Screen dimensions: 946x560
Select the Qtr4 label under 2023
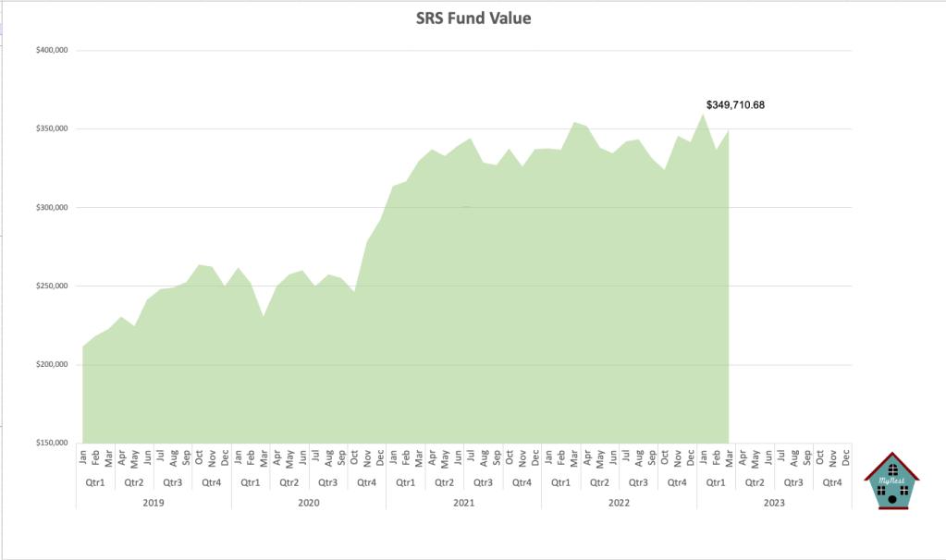(831, 482)
